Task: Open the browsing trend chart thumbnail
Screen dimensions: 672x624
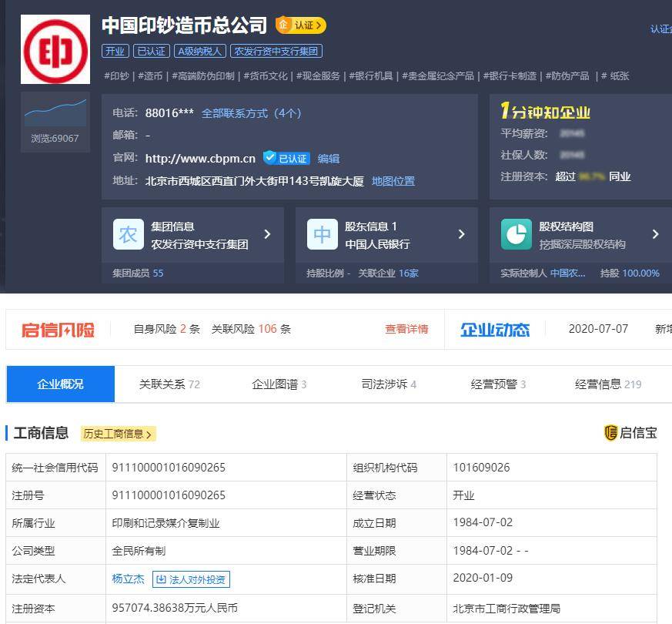Action: (x=55, y=112)
